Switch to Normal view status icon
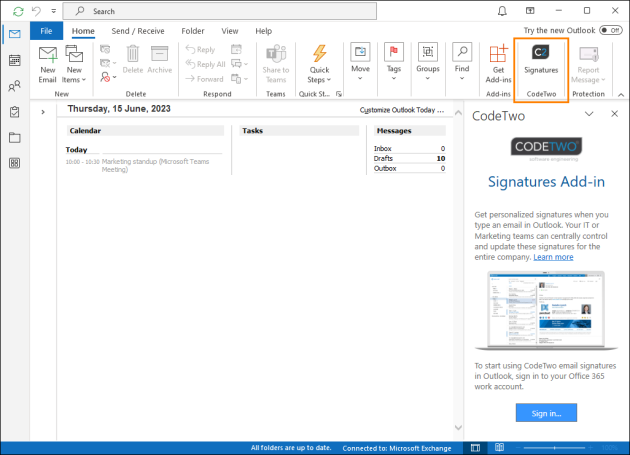This screenshot has width=630, height=455. coord(475,448)
